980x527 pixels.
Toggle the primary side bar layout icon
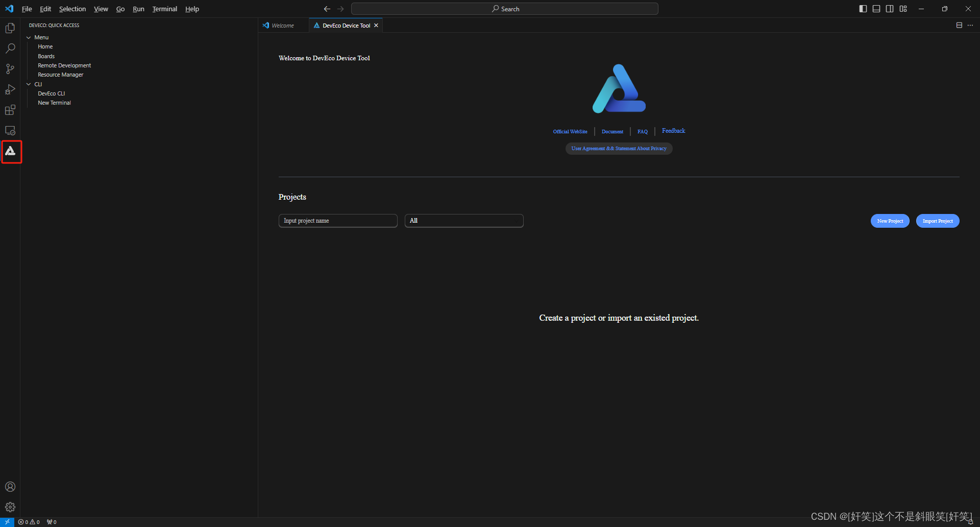click(863, 9)
